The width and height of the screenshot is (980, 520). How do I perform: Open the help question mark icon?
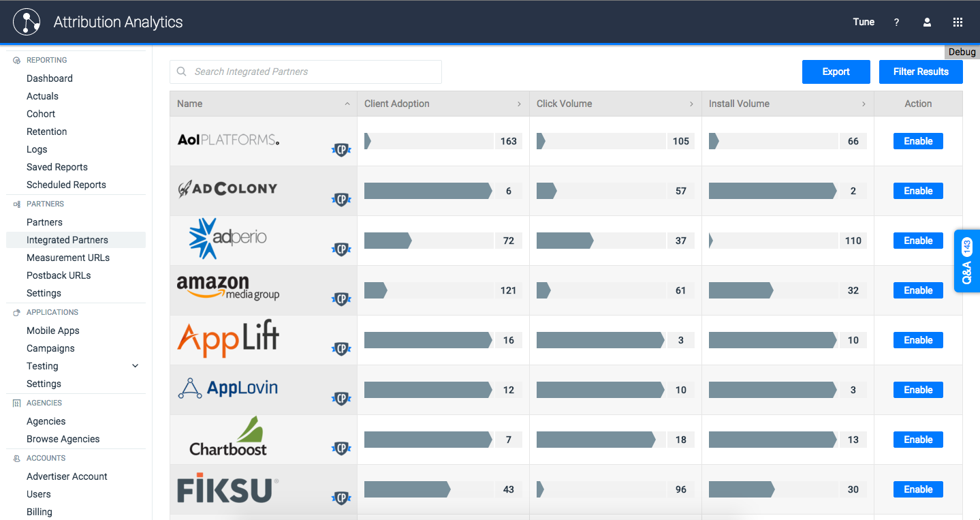pyautogui.click(x=896, y=22)
